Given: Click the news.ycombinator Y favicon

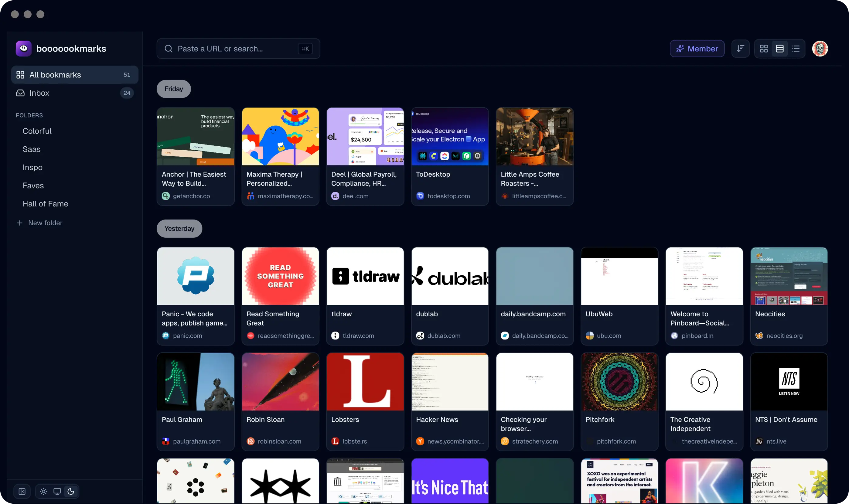Looking at the screenshot, I should click(420, 441).
